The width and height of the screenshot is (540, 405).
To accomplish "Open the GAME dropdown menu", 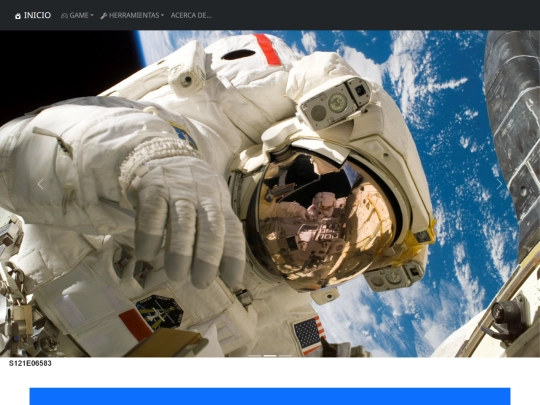I will pos(77,15).
